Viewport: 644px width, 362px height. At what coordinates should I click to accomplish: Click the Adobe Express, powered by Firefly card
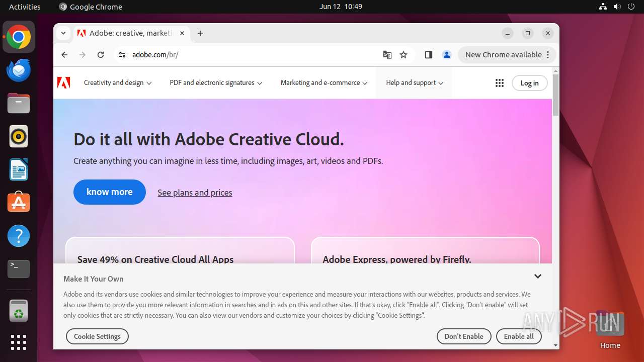coord(425,250)
